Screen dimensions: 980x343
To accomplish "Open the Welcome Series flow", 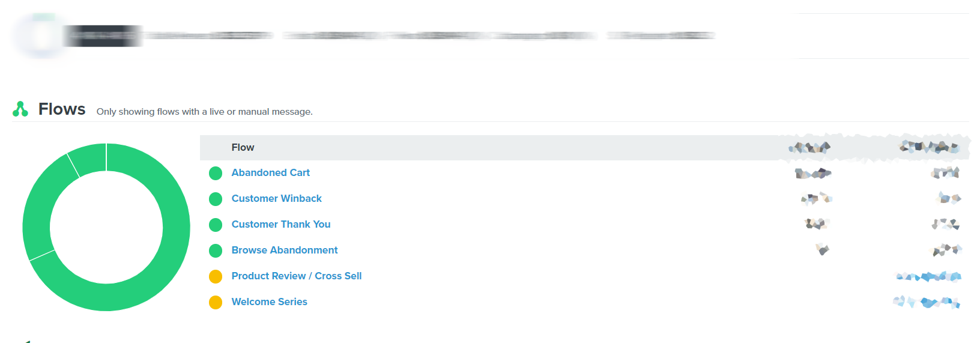I will click(x=270, y=302).
